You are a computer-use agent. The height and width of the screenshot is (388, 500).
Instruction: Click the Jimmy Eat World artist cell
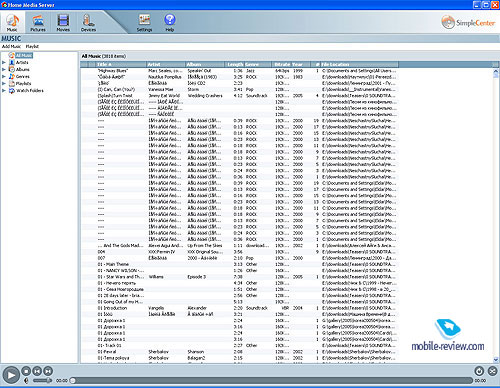164,96
